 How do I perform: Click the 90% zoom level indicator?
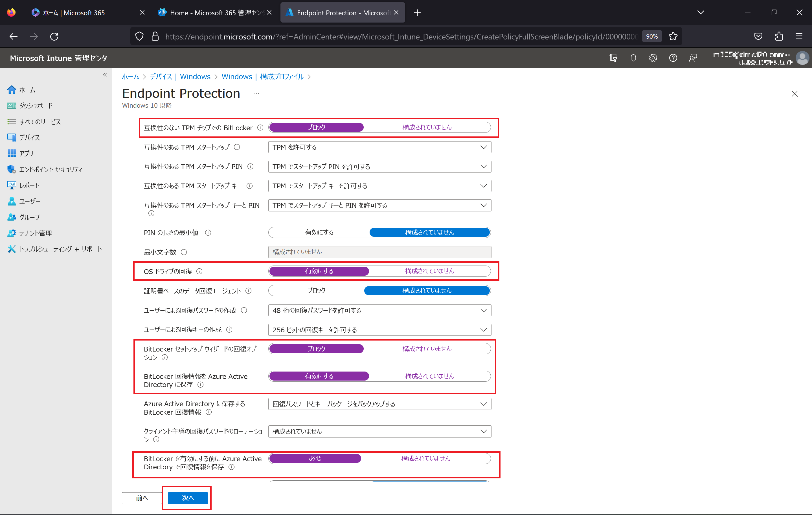[x=651, y=36]
